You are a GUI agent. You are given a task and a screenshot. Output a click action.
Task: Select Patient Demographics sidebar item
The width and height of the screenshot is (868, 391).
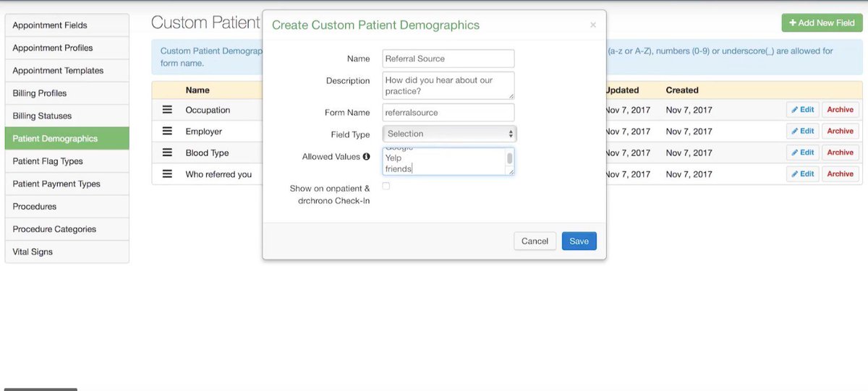point(67,139)
